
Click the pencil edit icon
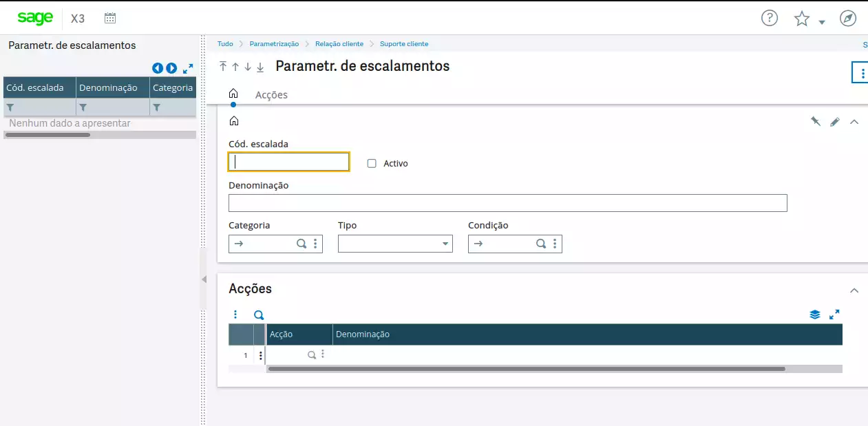835,122
